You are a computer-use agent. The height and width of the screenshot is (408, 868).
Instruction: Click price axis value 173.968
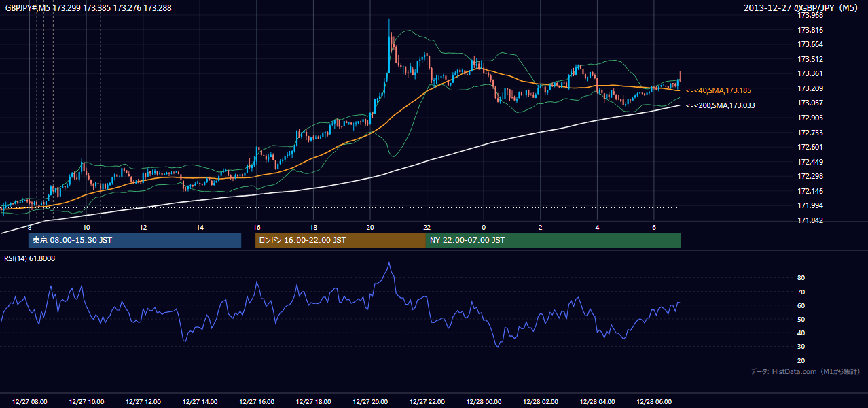tap(810, 15)
